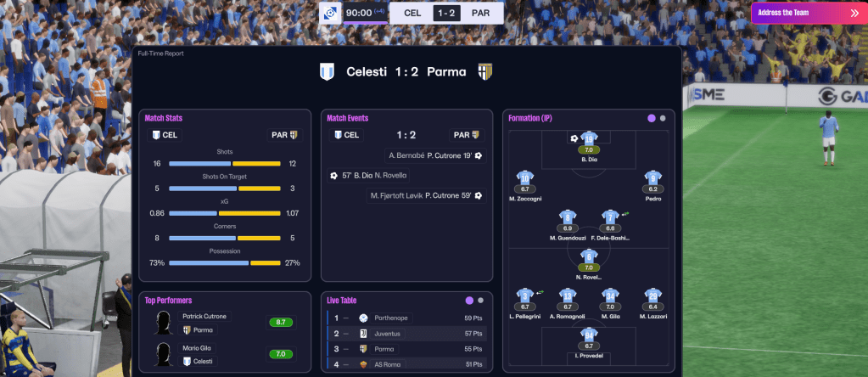
Task: Click B. Dia's number 19 shirt icon
Action: 589,139
